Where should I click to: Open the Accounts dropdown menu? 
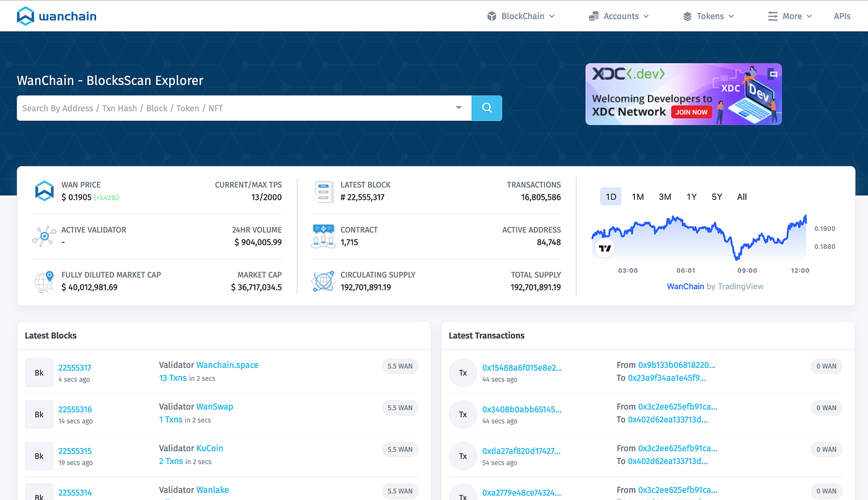click(619, 16)
